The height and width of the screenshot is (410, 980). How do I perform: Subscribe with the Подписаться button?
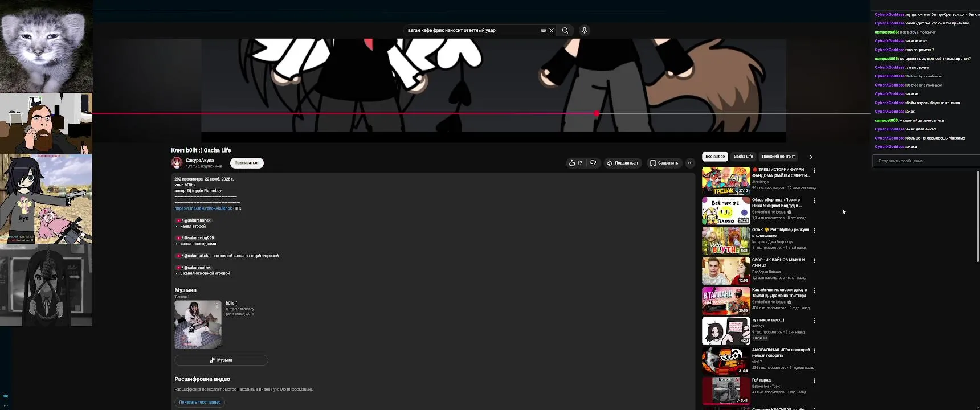point(247,163)
